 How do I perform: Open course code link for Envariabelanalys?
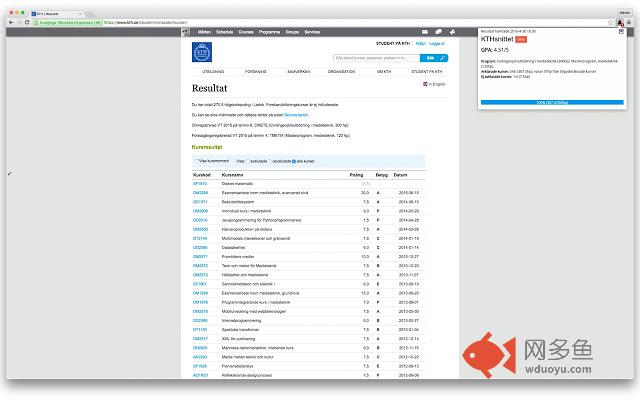(x=200, y=366)
